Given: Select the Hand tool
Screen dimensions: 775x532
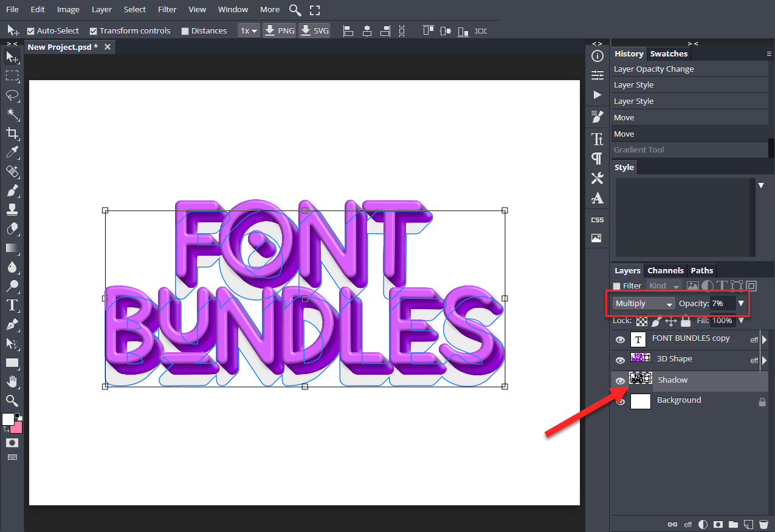Looking at the screenshot, I should (12, 382).
